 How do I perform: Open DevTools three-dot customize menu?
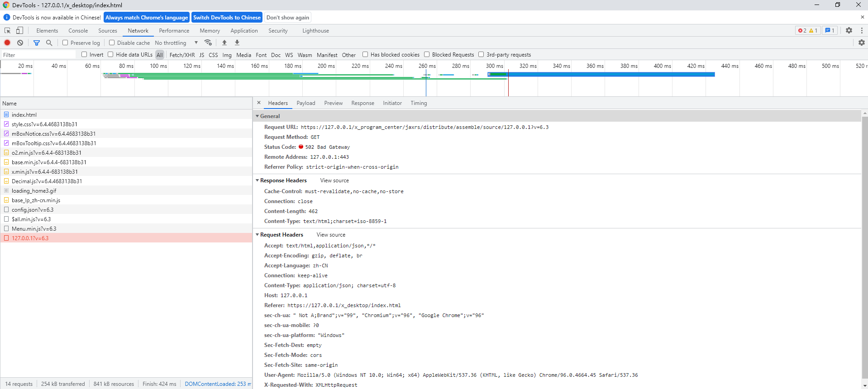(x=862, y=30)
